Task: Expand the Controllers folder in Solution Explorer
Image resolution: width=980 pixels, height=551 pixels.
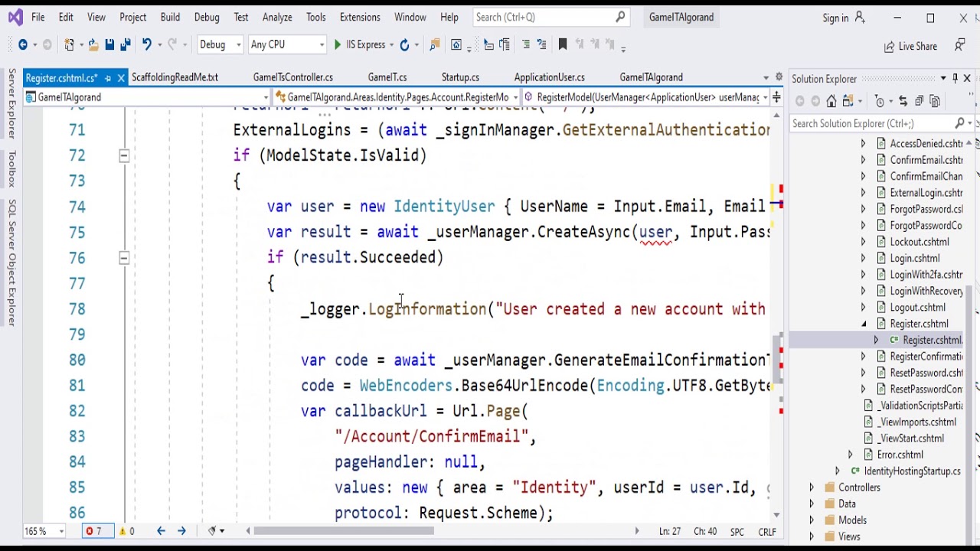Action: click(x=812, y=487)
